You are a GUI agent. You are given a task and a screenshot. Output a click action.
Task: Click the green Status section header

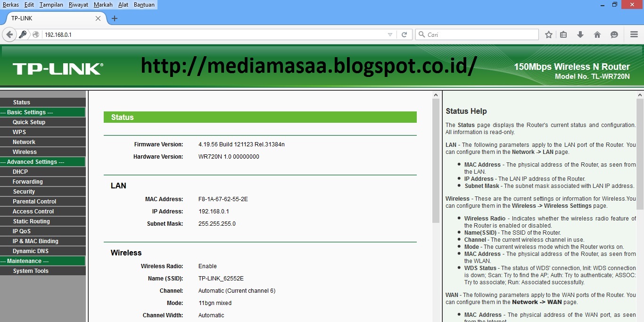260,117
